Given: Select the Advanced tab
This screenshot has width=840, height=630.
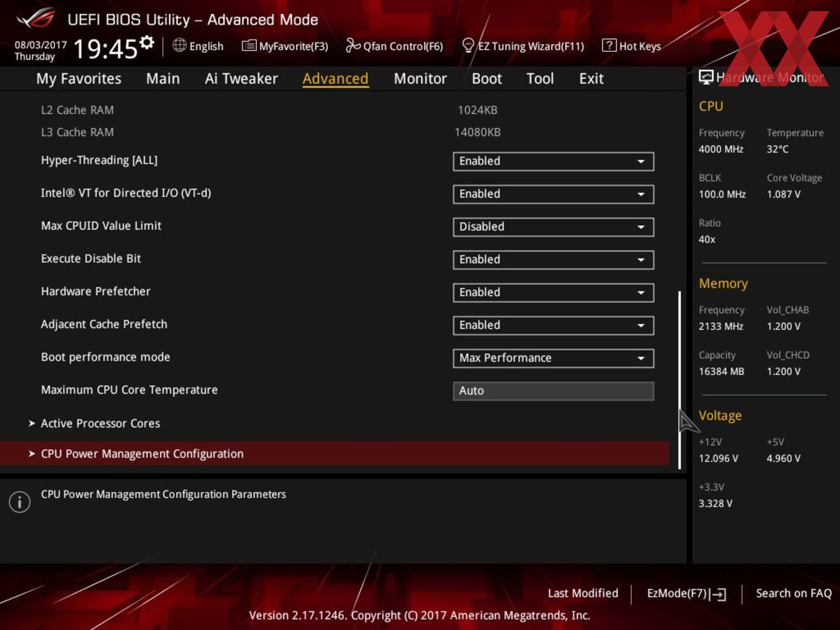Looking at the screenshot, I should [335, 78].
